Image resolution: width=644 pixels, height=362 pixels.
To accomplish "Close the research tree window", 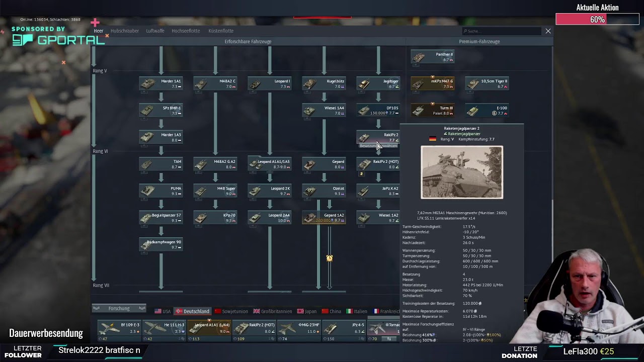I will [x=548, y=31].
